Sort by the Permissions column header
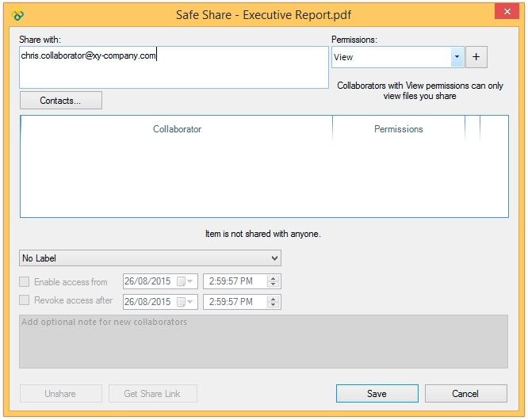Screen dimensions: 528x420 (399, 129)
